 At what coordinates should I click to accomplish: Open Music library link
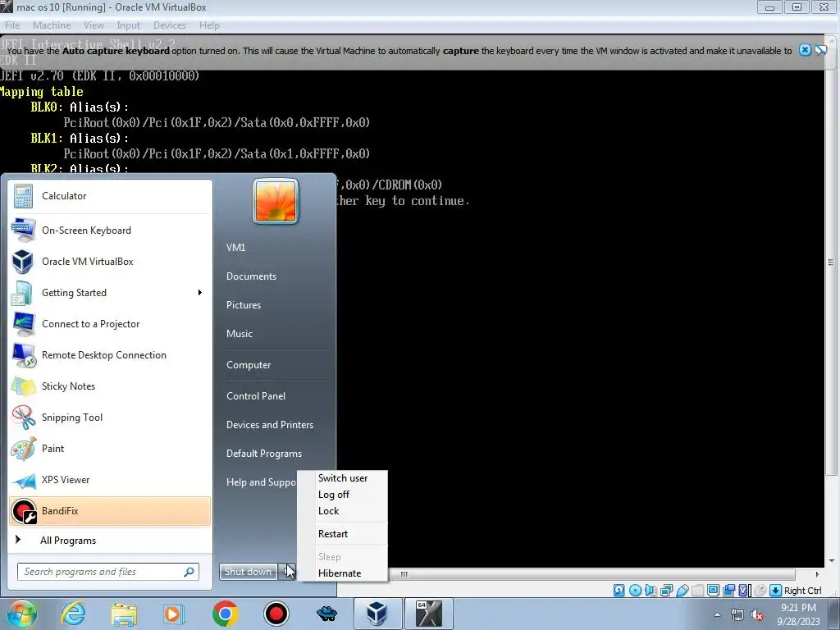[x=240, y=334]
